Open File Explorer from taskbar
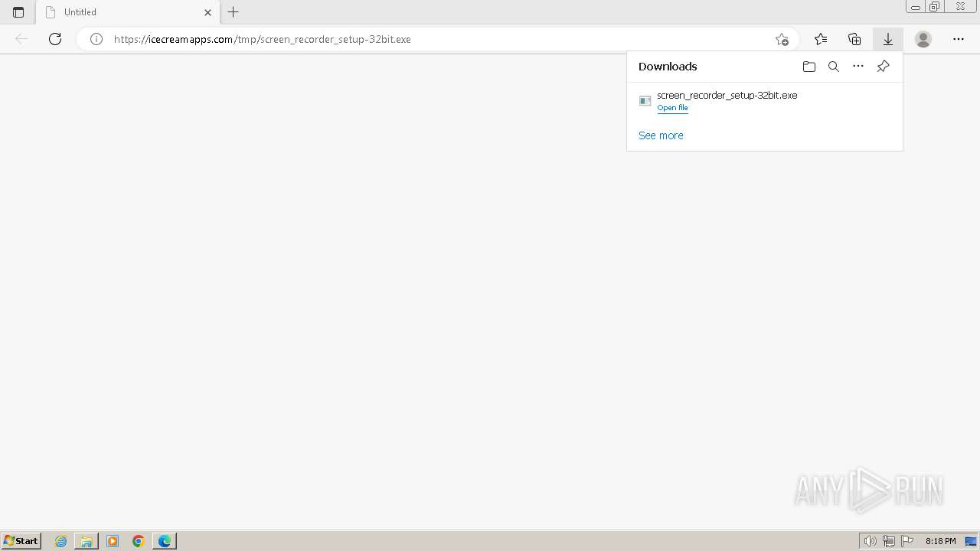 click(x=87, y=541)
